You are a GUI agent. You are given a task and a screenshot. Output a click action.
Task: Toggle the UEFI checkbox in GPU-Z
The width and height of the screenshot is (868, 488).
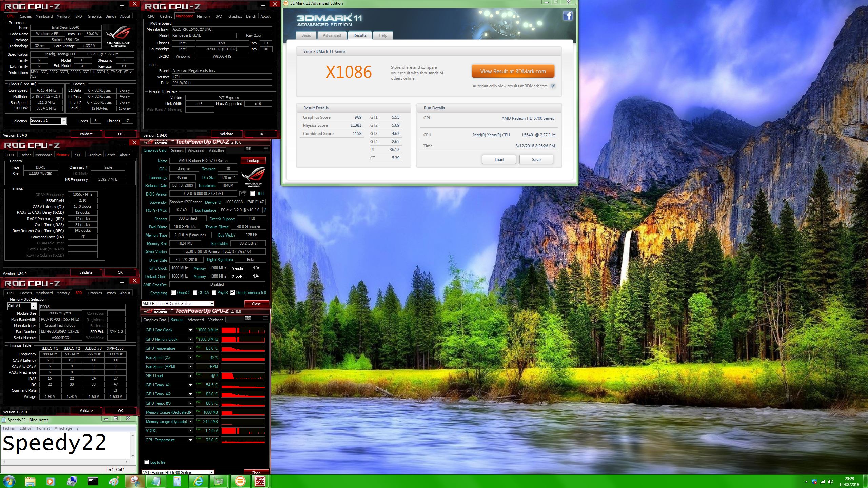click(x=252, y=194)
